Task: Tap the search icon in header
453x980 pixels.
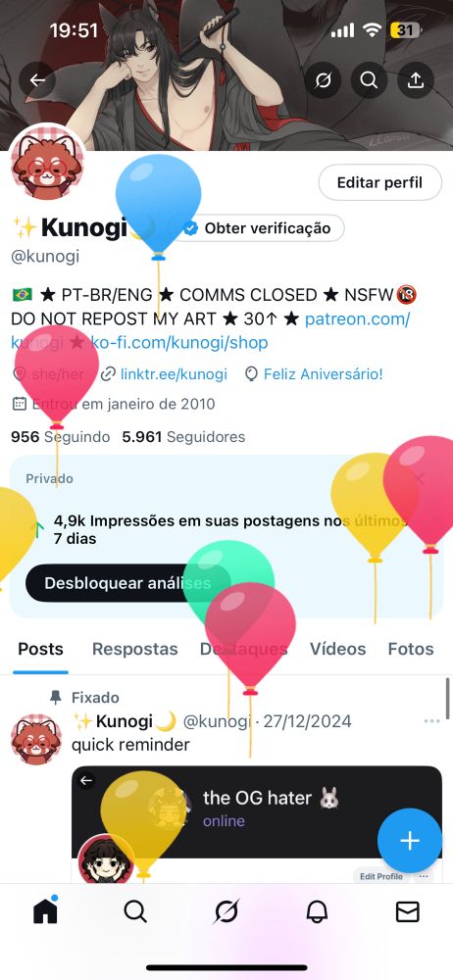Action: coord(369,80)
